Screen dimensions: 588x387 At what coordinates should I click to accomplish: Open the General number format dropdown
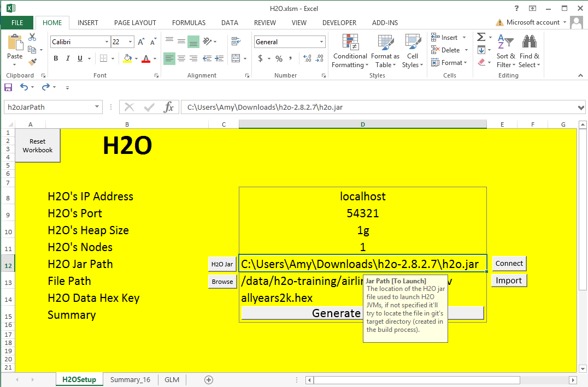point(322,42)
